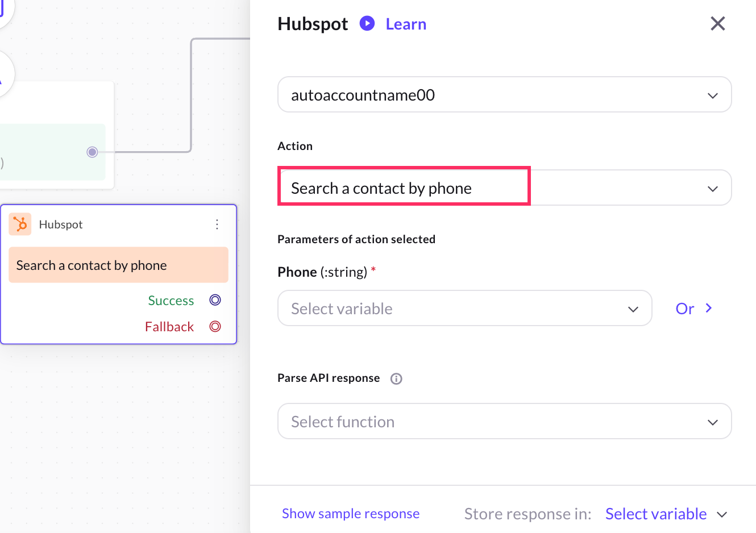Click the info icon next to Parse API response
The height and width of the screenshot is (533, 756).
tap(396, 378)
